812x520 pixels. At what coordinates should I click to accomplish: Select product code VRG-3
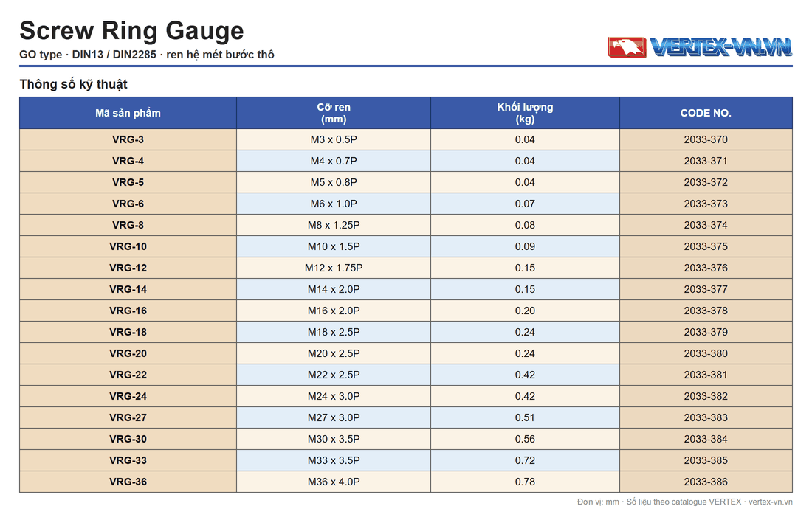pyautogui.click(x=128, y=139)
